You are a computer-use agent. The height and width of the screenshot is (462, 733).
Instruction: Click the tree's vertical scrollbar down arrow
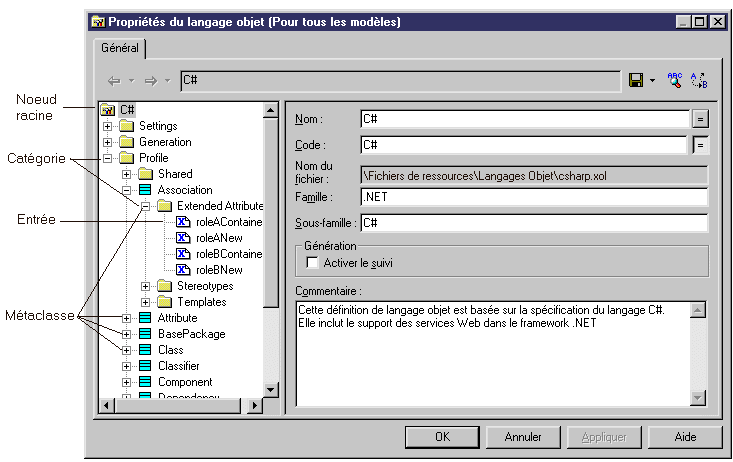pos(270,389)
